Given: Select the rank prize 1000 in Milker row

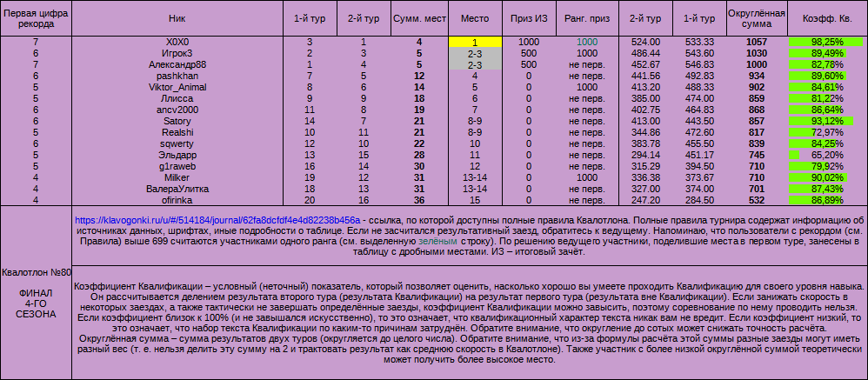Looking at the screenshot, I should (587, 178).
